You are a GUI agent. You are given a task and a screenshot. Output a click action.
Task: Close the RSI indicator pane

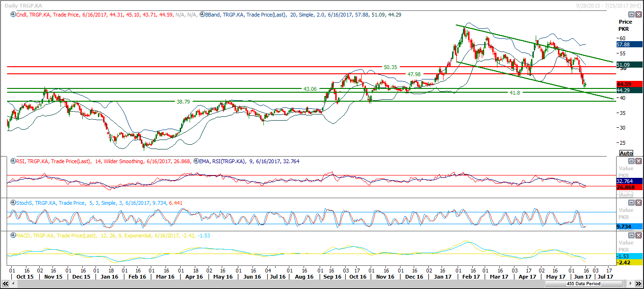point(638,161)
